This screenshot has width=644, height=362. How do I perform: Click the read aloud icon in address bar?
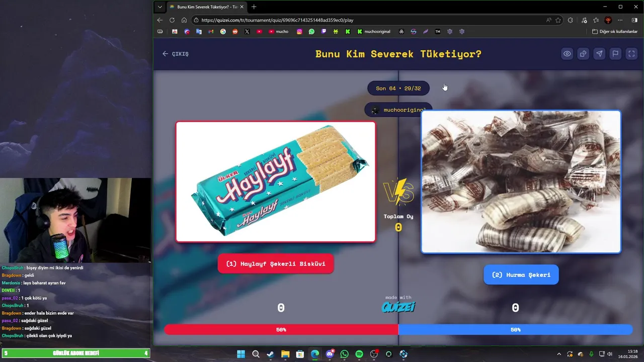[548, 20]
